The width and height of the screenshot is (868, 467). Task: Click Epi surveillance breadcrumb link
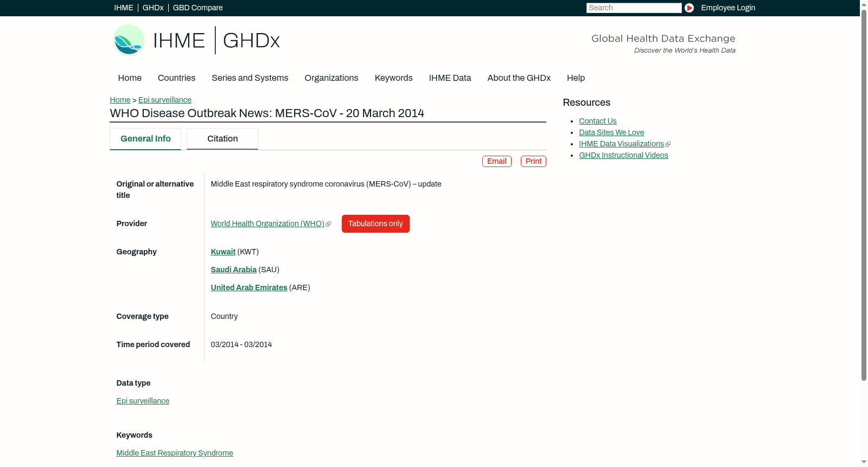click(165, 100)
